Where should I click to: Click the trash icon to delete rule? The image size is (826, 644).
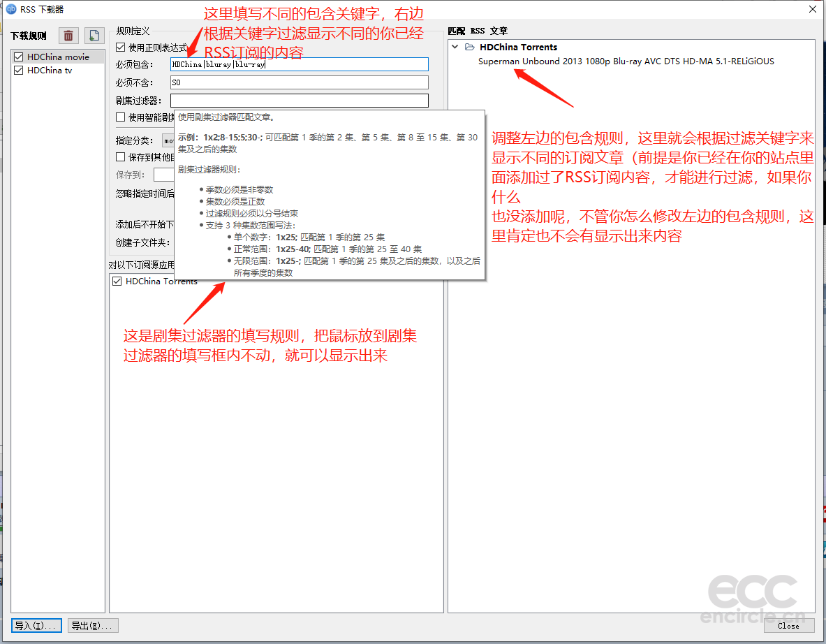tap(68, 36)
